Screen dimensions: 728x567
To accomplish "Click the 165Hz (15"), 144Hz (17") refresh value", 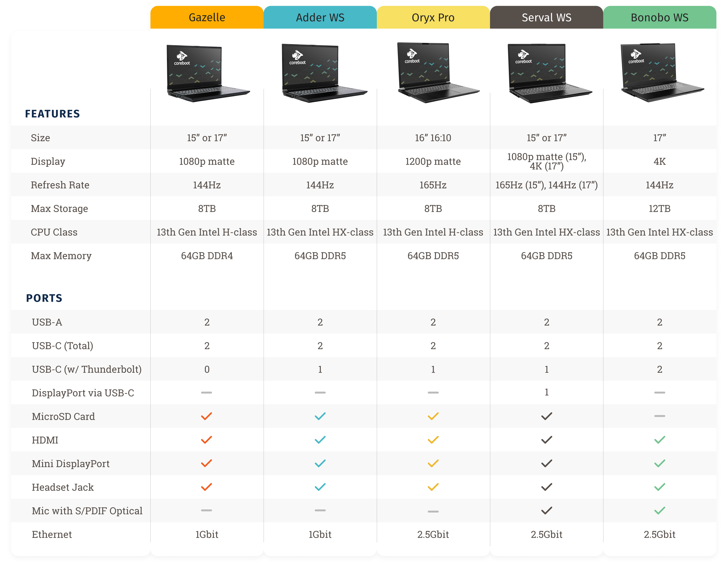I will 546,185.
